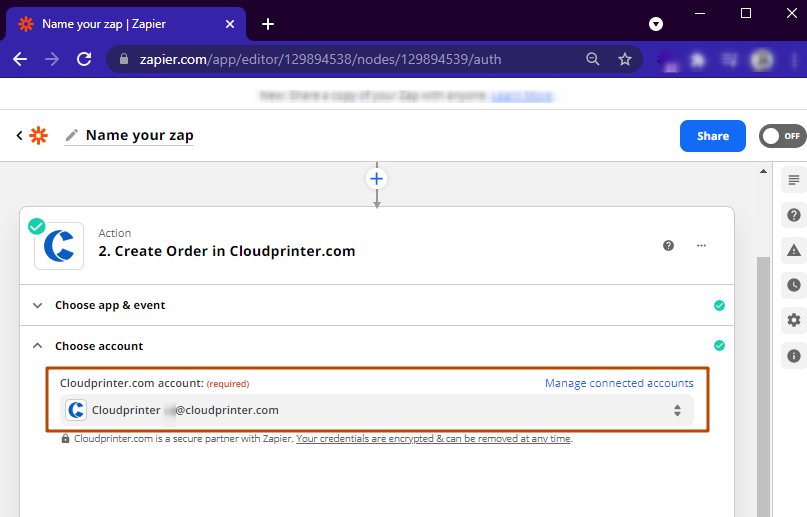Bookmark this page with the star icon
The width and height of the screenshot is (807, 517).
[625, 59]
